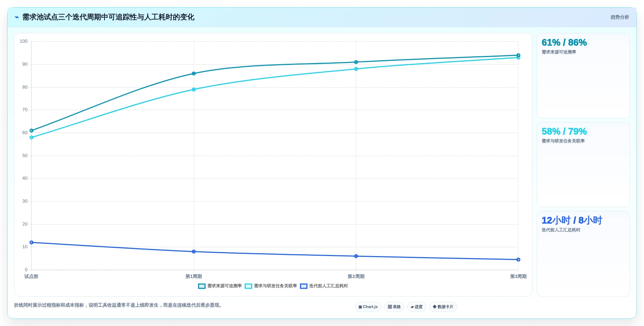Screen dimensions: 644x326
Task: Click 第2周期 point on 需求来源可追溯率 line
Action: tap(356, 62)
